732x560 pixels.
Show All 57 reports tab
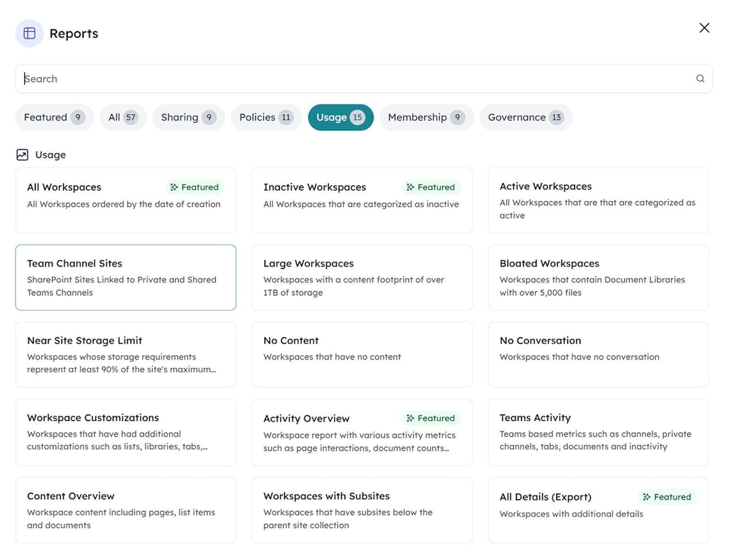(123, 118)
